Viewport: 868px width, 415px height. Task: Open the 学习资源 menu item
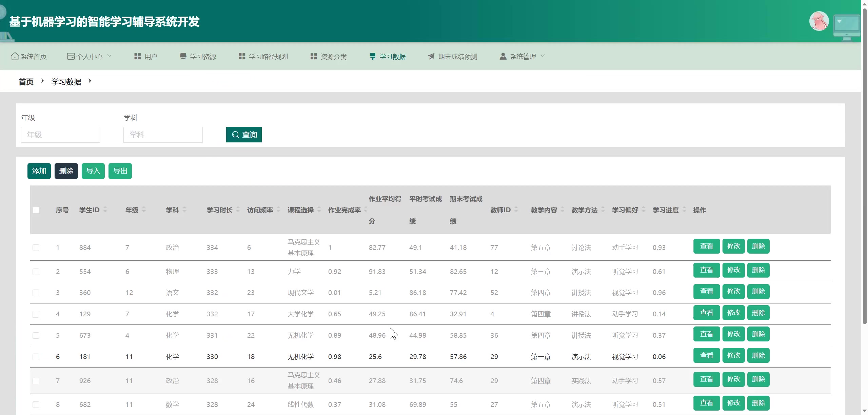coord(198,56)
